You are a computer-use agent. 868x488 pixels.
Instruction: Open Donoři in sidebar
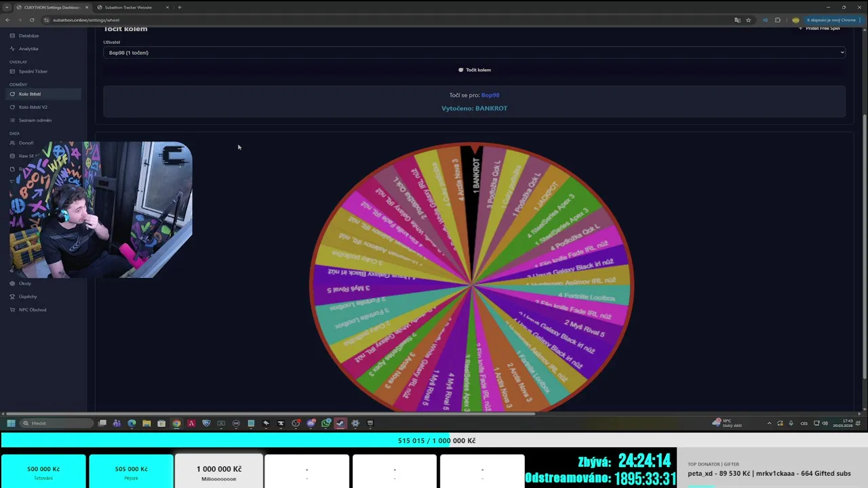[x=26, y=143]
